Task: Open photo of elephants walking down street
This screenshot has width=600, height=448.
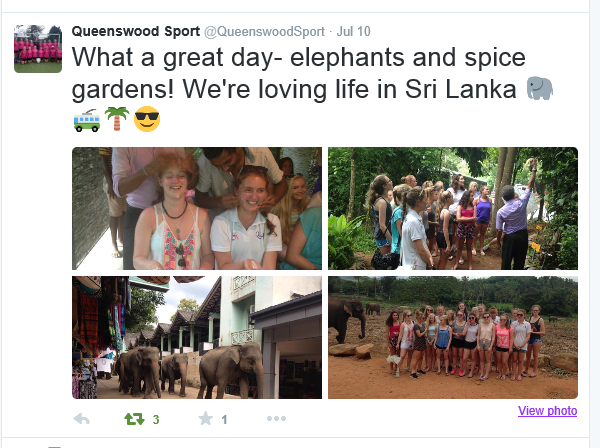Action: pos(197,337)
